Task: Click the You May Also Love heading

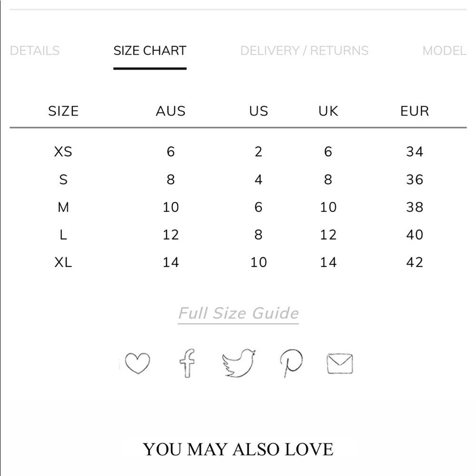Action: [x=238, y=449]
